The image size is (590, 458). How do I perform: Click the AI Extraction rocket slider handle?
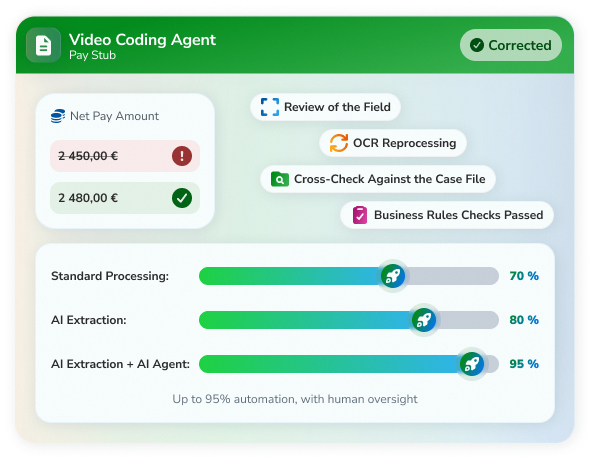coord(424,320)
